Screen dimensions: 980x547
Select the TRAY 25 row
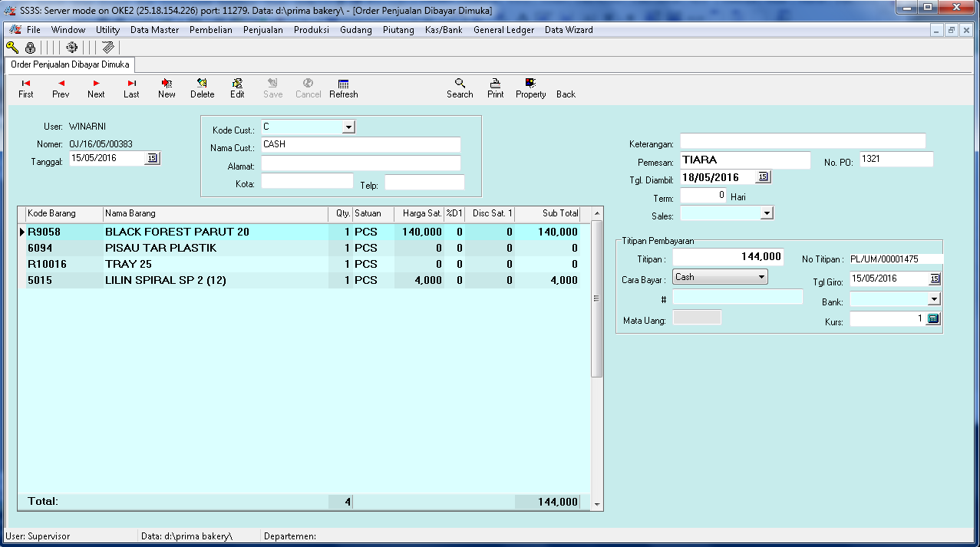(304, 264)
